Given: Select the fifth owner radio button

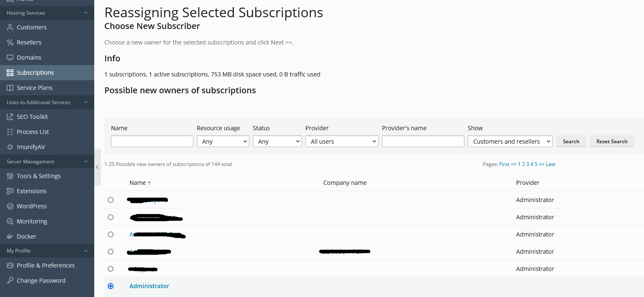Looking at the screenshot, I should tap(111, 269).
